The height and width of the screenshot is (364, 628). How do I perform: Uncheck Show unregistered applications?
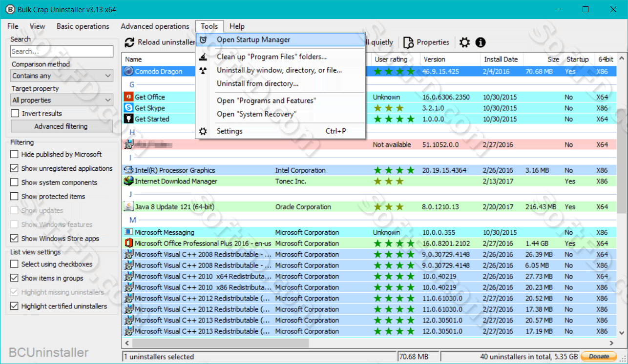point(14,168)
